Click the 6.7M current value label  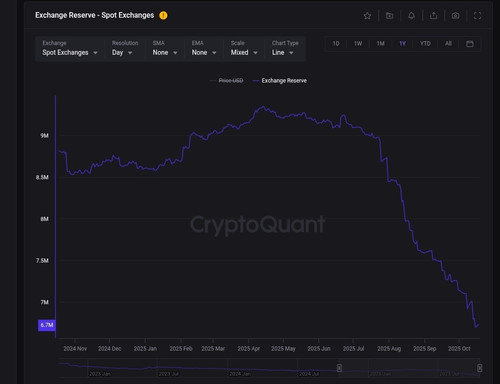point(47,325)
